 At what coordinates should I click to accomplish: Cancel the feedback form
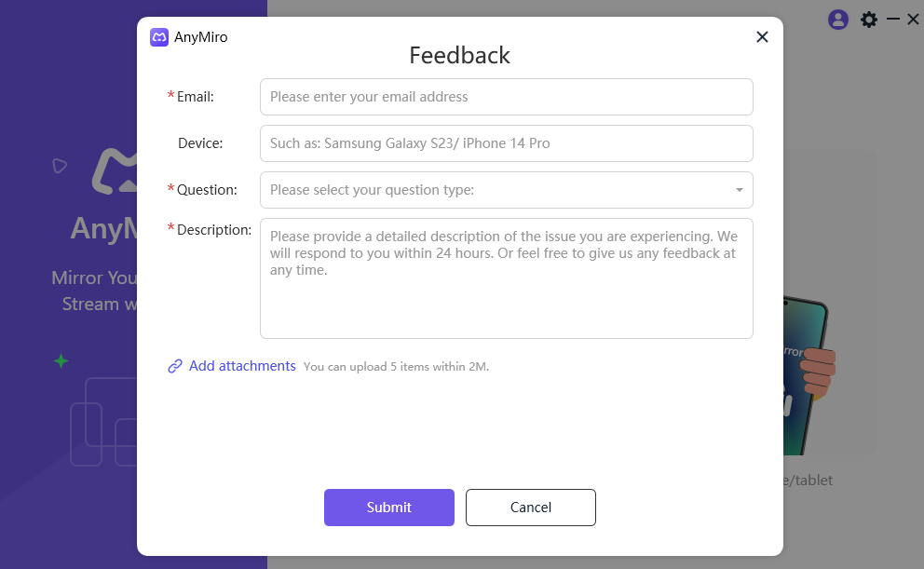click(x=530, y=508)
